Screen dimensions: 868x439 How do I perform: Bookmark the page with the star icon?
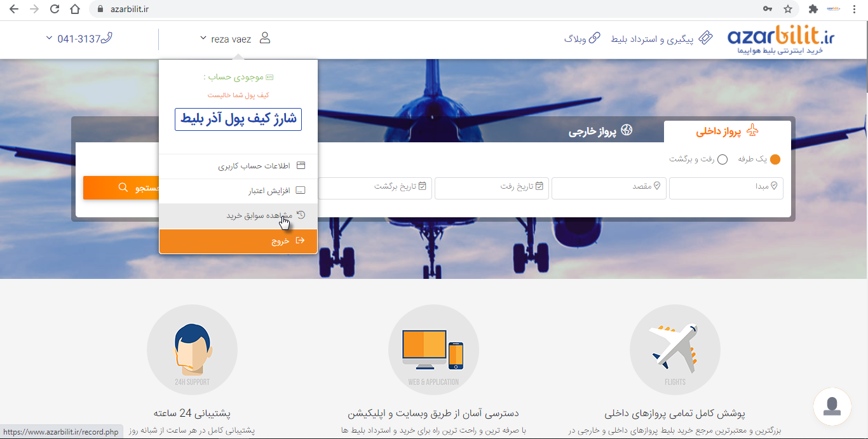(788, 9)
